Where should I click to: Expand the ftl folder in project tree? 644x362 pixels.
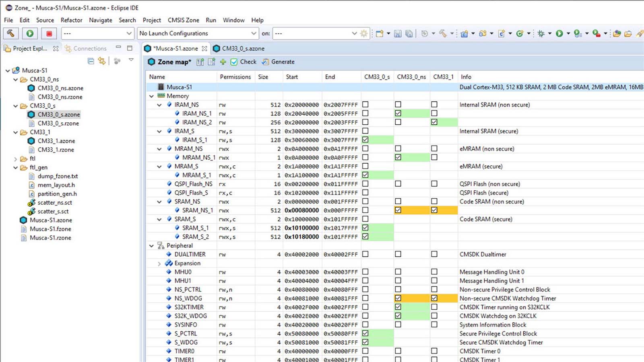coord(16,159)
